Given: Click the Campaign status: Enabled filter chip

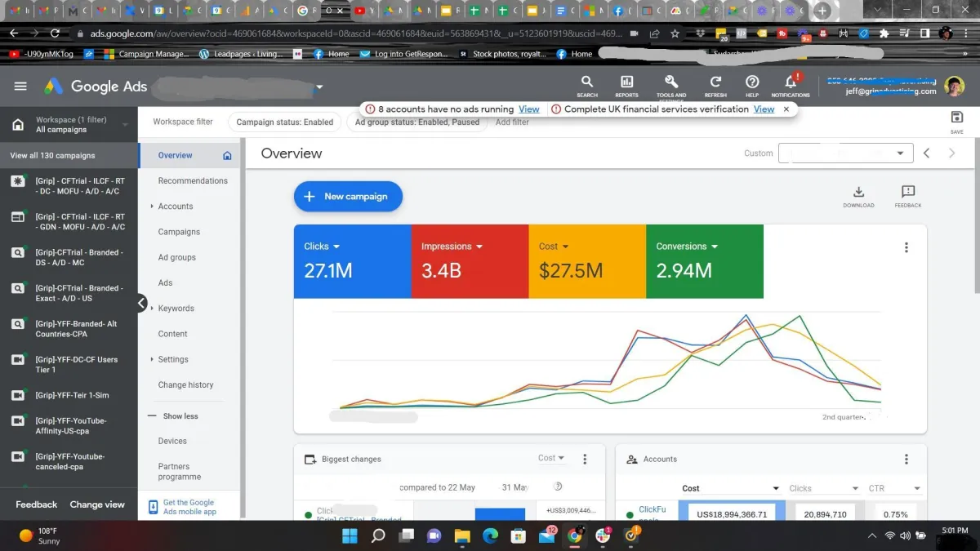Looking at the screenshot, I should (x=285, y=122).
